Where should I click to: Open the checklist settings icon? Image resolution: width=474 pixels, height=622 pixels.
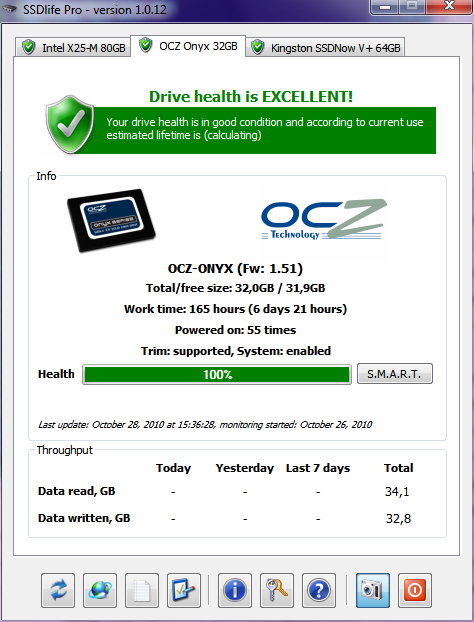(x=184, y=590)
